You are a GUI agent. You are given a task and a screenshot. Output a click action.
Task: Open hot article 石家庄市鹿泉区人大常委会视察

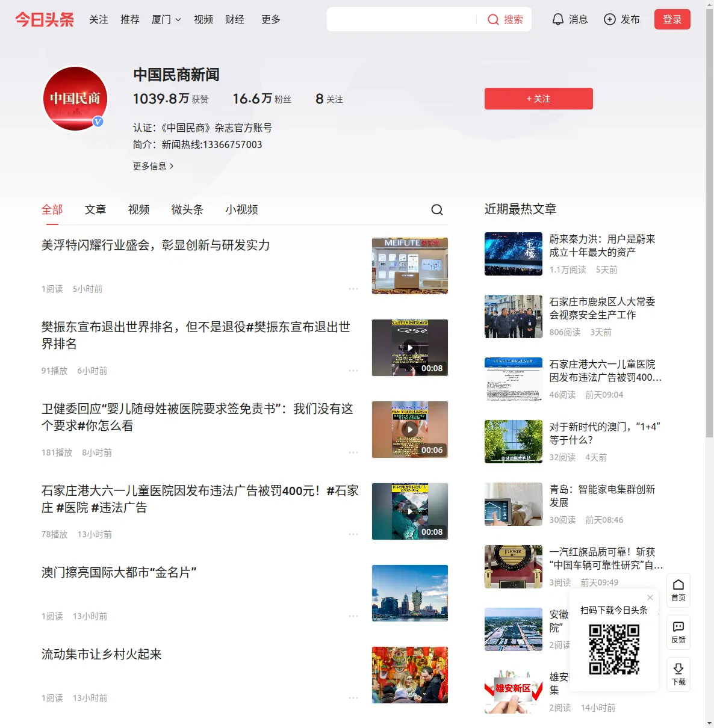pyautogui.click(x=603, y=308)
